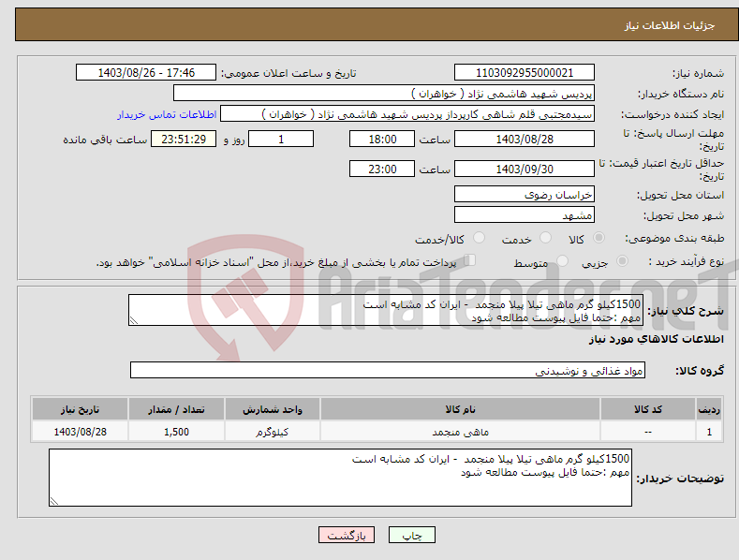This screenshot has height=560, width=739.
Task: Click the نام دستگاه خریدار field
Action: point(384,94)
